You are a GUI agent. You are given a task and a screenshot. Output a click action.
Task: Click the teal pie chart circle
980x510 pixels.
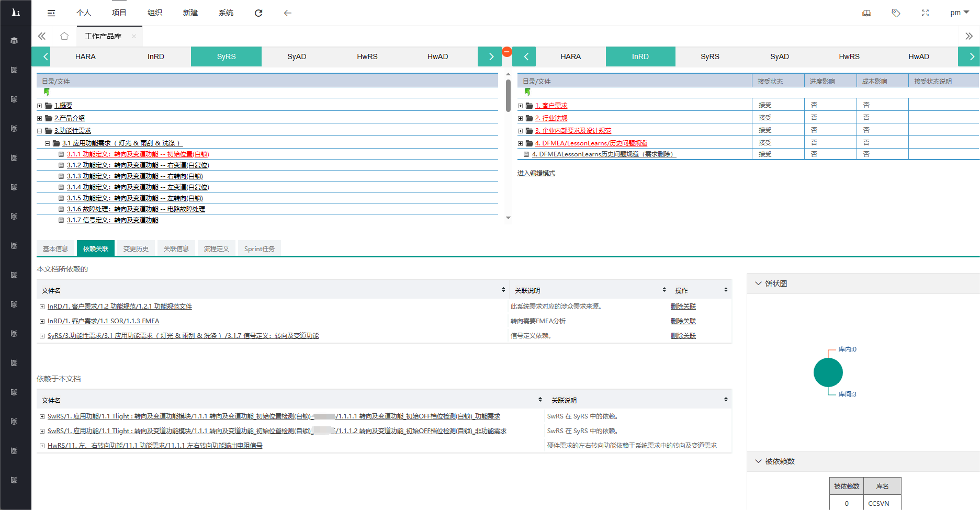pos(828,372)
